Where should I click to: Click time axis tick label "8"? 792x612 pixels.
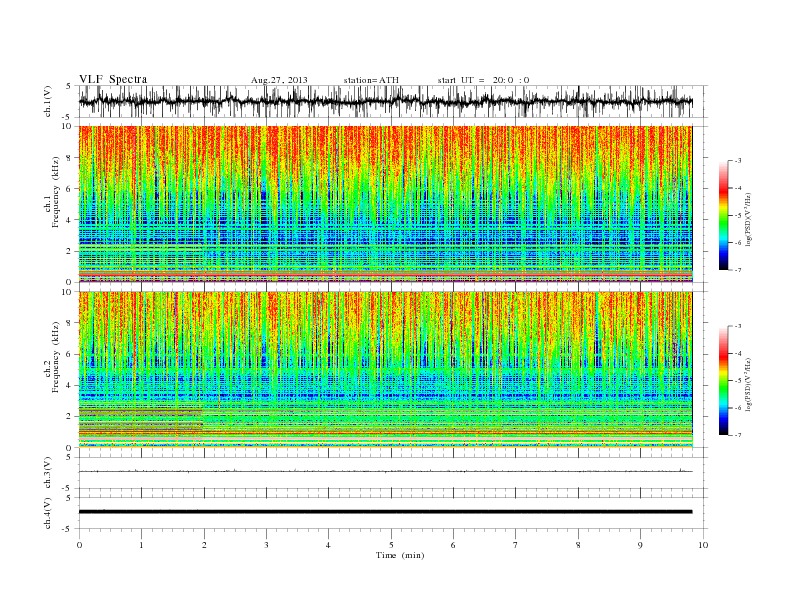point(578,545)
